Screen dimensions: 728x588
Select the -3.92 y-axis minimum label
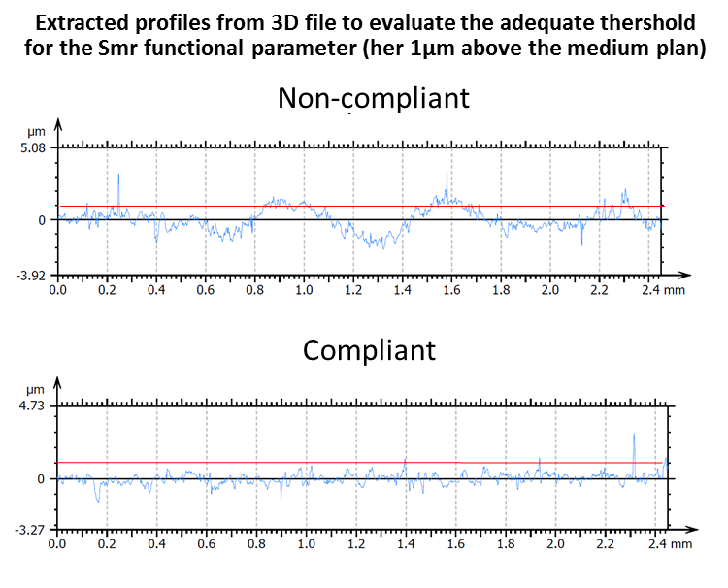coord(31,276)
